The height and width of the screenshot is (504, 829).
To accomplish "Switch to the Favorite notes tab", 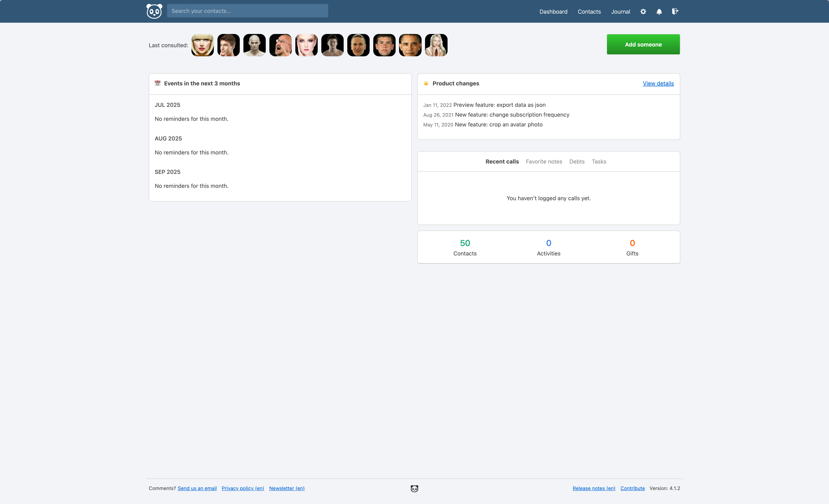I will (544, 162).
